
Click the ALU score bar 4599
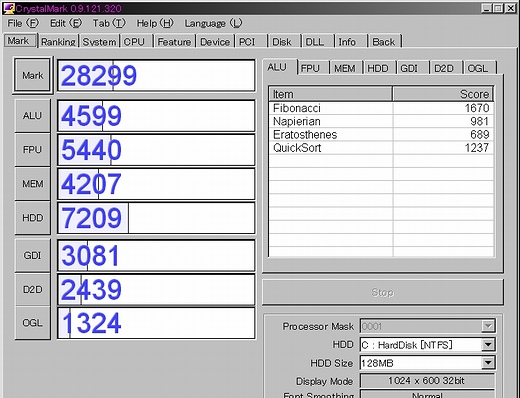click(156, 116)
